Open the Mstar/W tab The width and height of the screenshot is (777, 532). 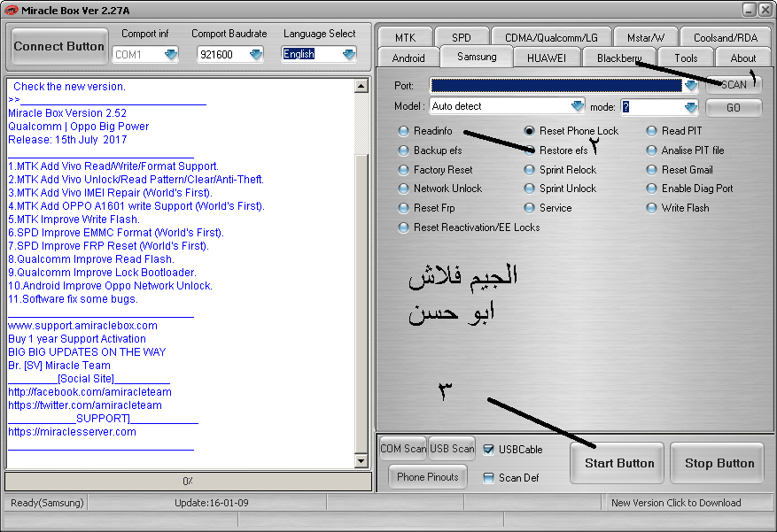645,37
